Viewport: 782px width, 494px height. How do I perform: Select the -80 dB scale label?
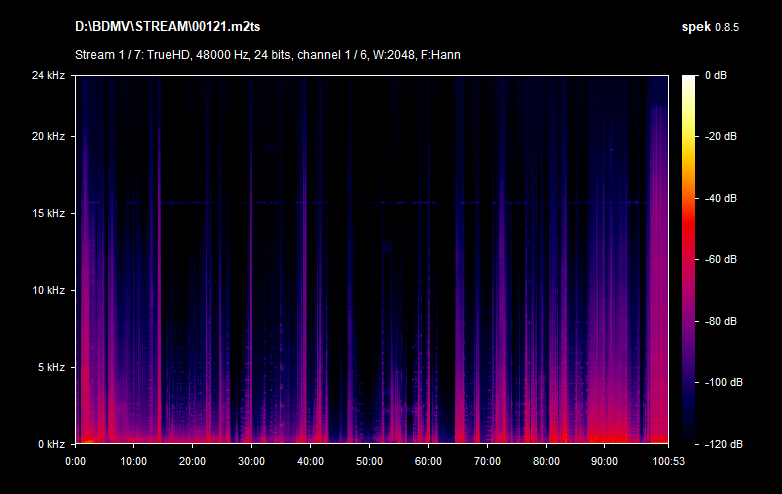pyautogui.click(x=720, y=321)
